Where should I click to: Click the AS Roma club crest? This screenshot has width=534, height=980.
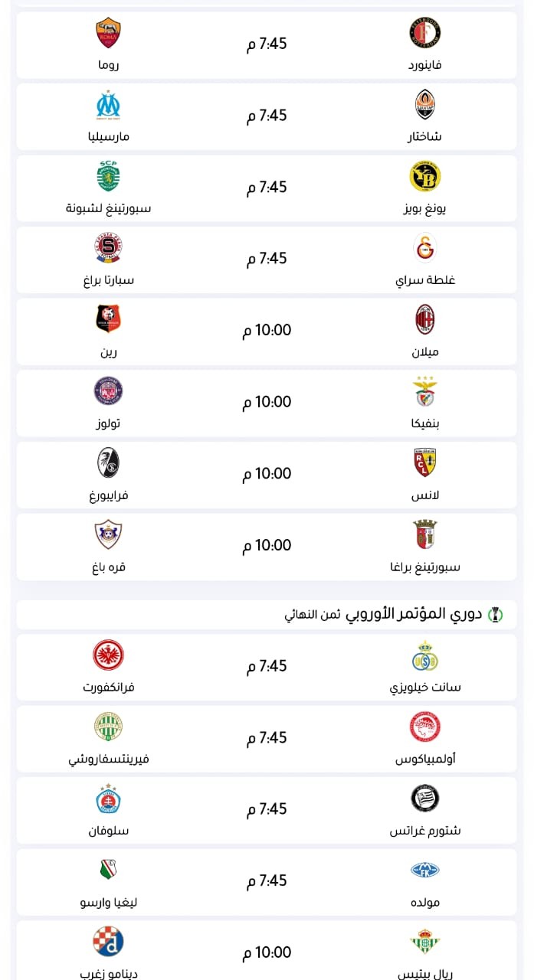point(108,34)
